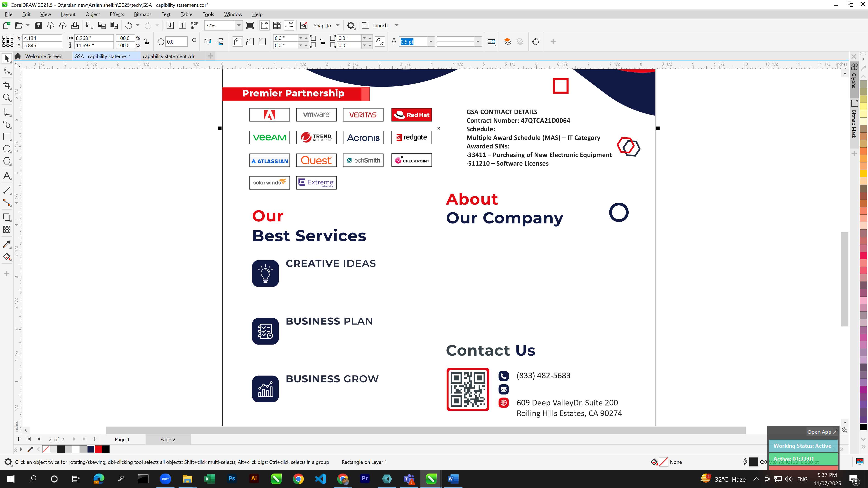868x488 pixels.
Task: Click the Print icon
Action: pyautogui.click(x=75, y=25)
